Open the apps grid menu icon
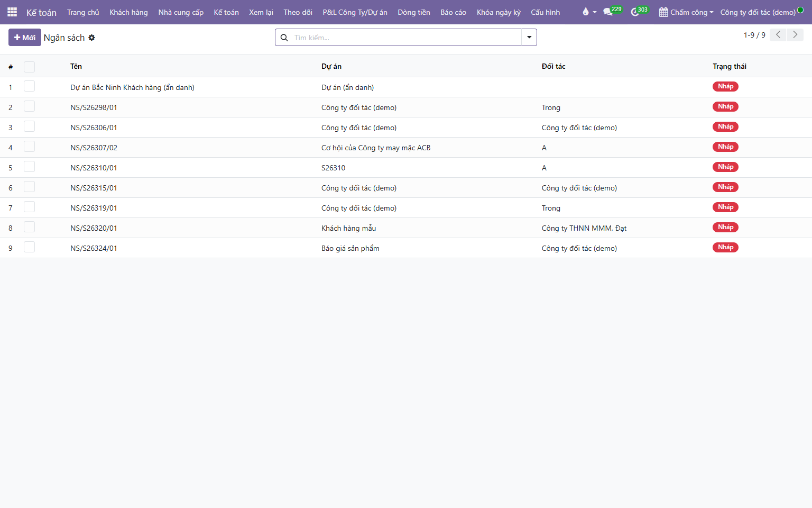This screenshot has width=812, height=508. (12, 12)
